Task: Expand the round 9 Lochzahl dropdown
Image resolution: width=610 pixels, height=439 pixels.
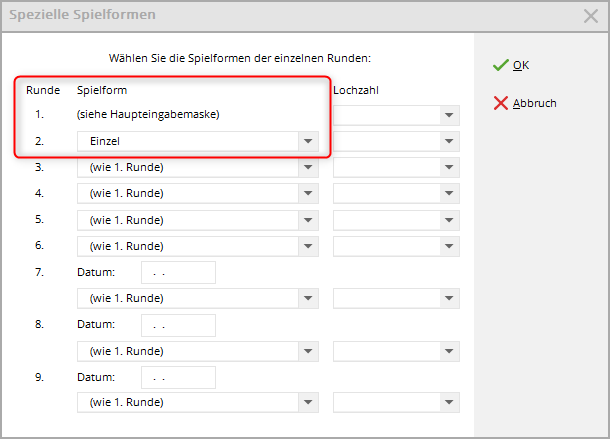Action: coord(449,403)
